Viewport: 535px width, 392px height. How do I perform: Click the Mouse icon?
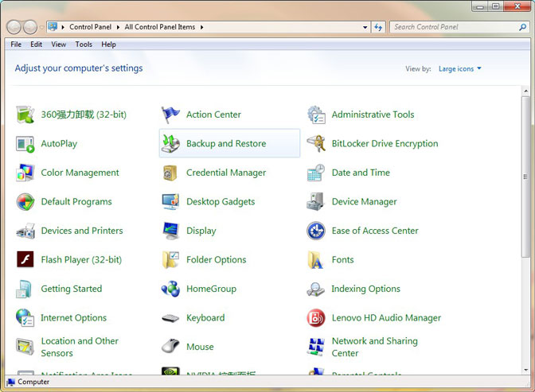pyautogui.click(x=170, y=347)
